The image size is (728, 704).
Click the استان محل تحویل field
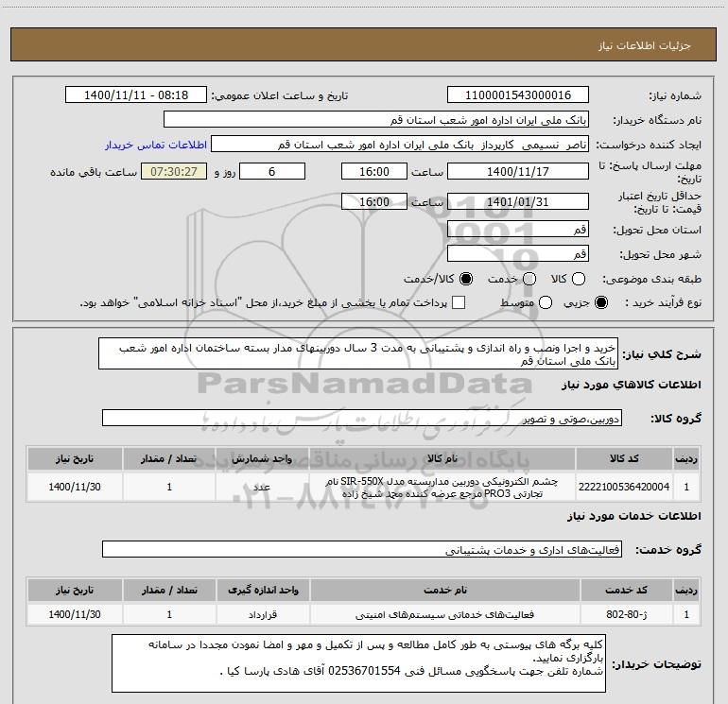(518, 229)
